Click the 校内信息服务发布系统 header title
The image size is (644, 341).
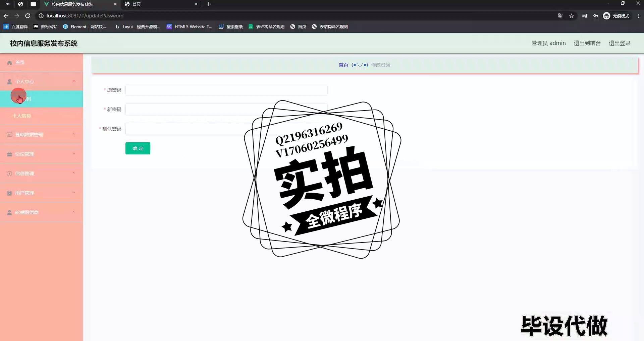[x=44, y=43]
